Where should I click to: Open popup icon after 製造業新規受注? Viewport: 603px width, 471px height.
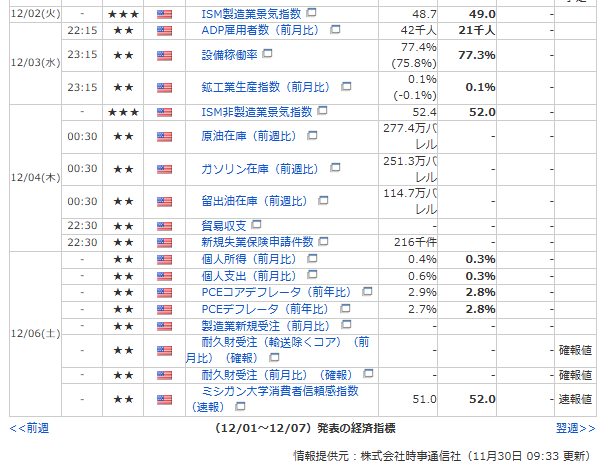(x=346, y=326)
